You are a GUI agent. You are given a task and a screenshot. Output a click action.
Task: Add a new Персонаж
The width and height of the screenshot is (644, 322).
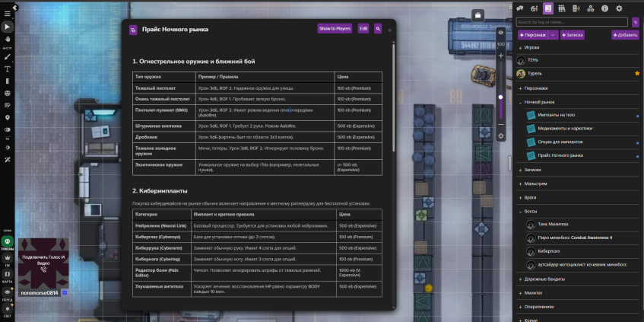point(533,35)
